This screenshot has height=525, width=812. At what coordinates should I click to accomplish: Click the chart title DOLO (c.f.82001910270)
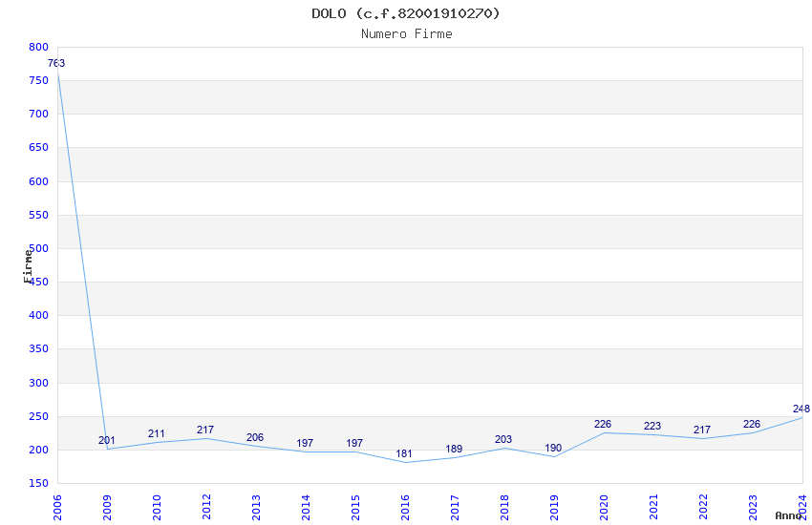[x=405, y=13]
